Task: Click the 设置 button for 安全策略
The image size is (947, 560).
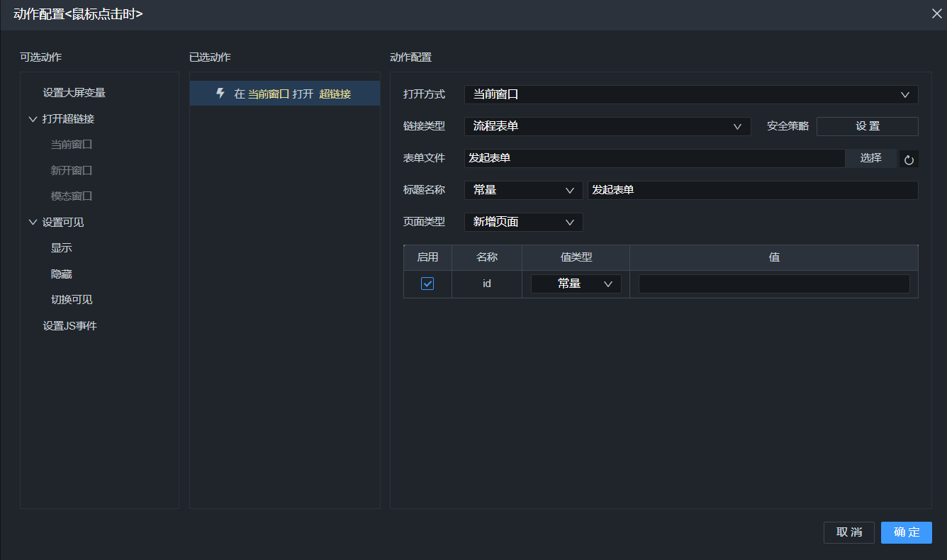Action: [867, 126]
